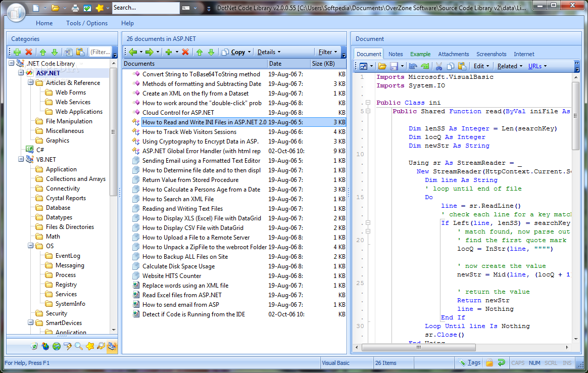Open the Home menu
The width and height of the screenshot is (588, 373).
[44, 23]
